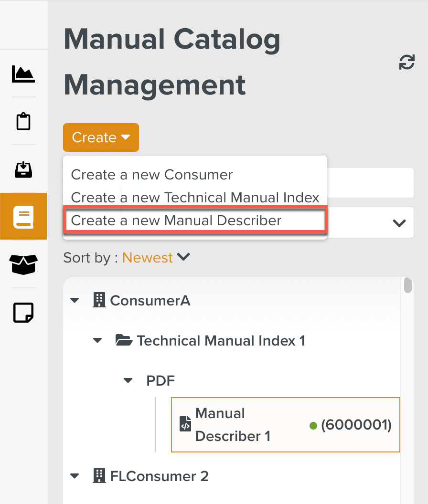Click the folder icon for Technical Manual Index 1
428x504 pixels.
pyautogui.click(x=124, y=340)
